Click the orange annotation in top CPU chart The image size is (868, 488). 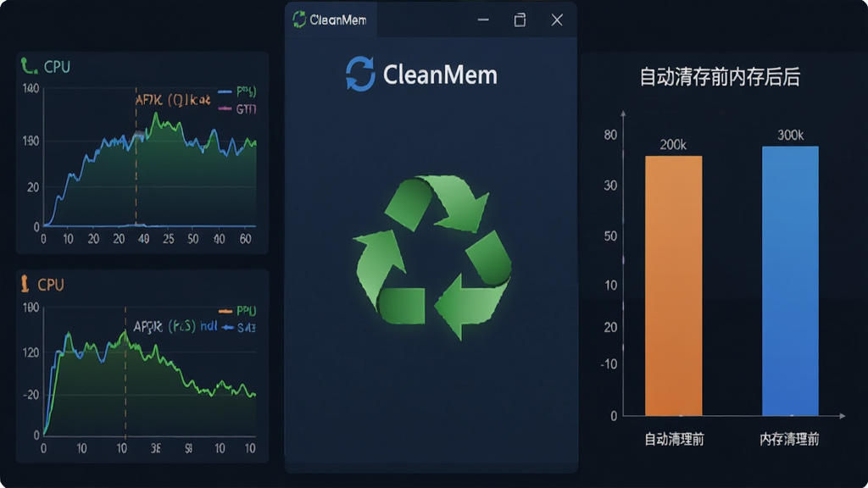pyautogui.click(x=173, y=100)
